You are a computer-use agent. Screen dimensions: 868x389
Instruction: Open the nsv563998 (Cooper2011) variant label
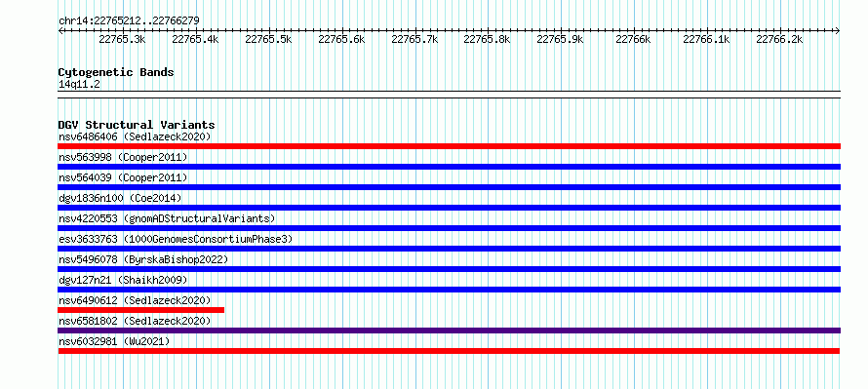click(x=123, y=157)
